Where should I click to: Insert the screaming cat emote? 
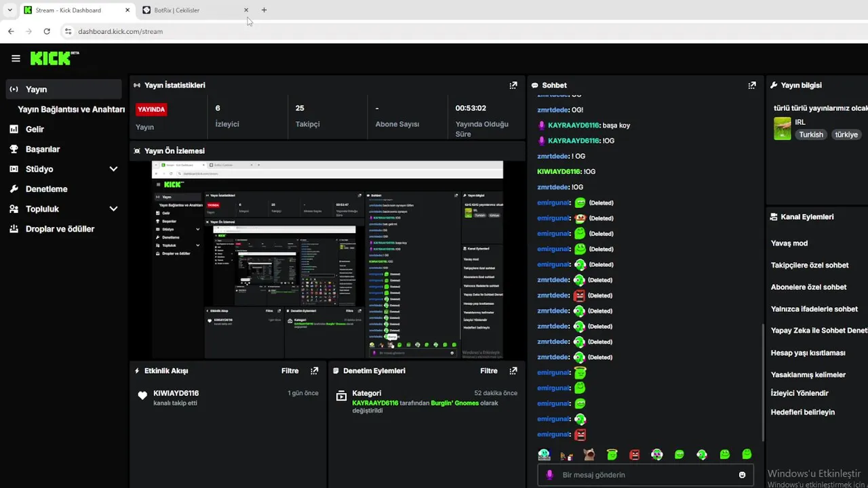click(x=589, y=455)
